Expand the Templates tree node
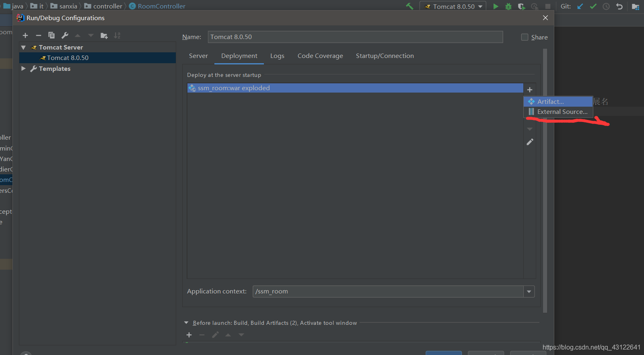Image resolution: width=644 pixels, height=355 pixels. [x=23, y=69]
